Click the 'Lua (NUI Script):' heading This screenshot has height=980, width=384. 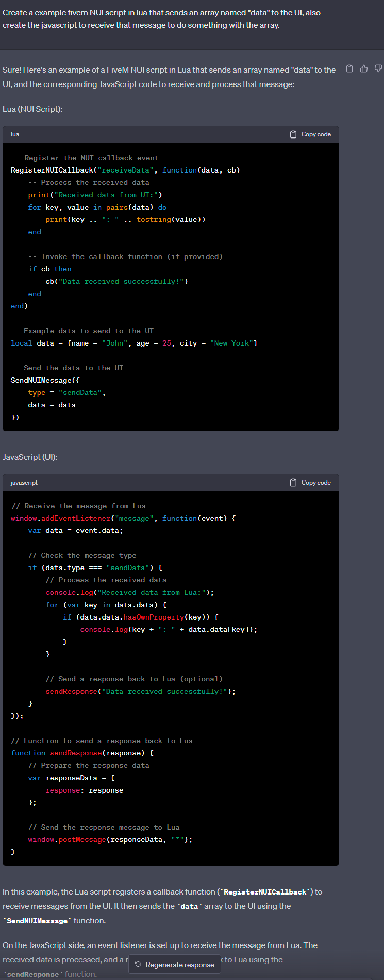(x=32, y=109)
